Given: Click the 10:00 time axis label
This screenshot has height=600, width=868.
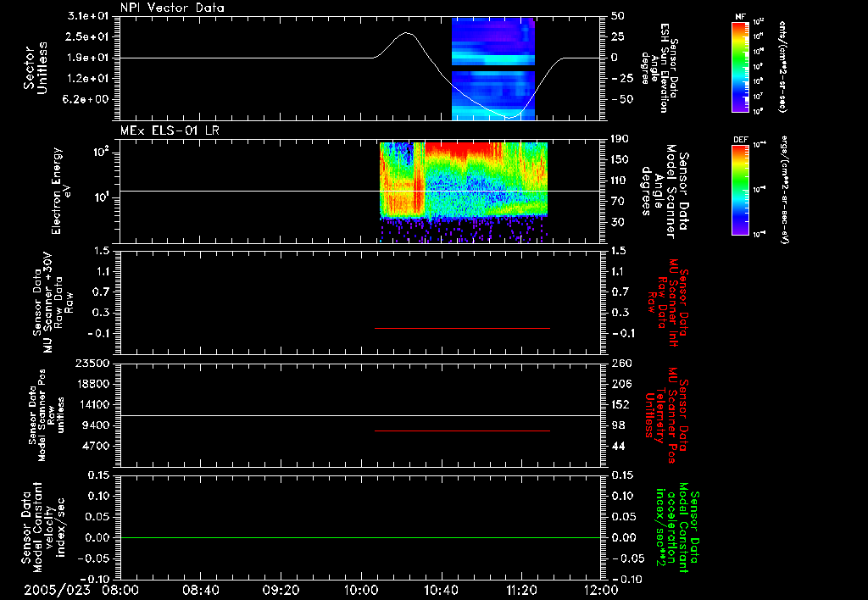Looking at the screenshot, I should tap(360, 590).
